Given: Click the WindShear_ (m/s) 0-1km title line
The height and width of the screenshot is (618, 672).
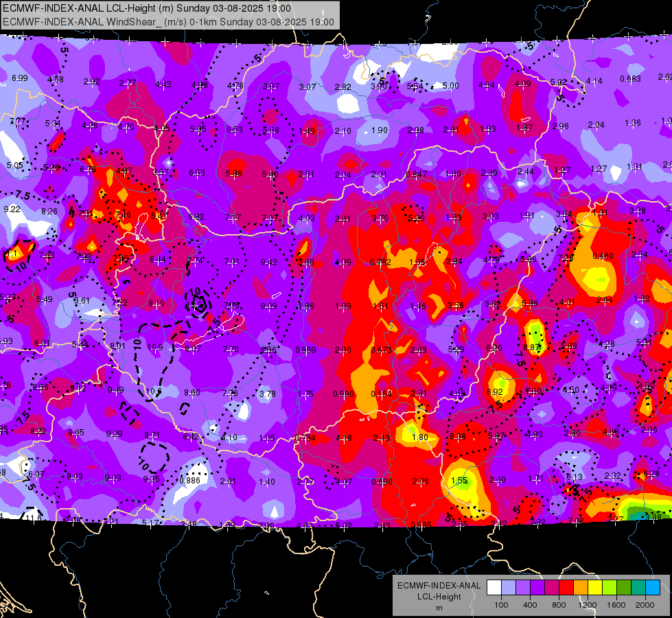Looking at the screenshot, I should [x=168, y=22].
